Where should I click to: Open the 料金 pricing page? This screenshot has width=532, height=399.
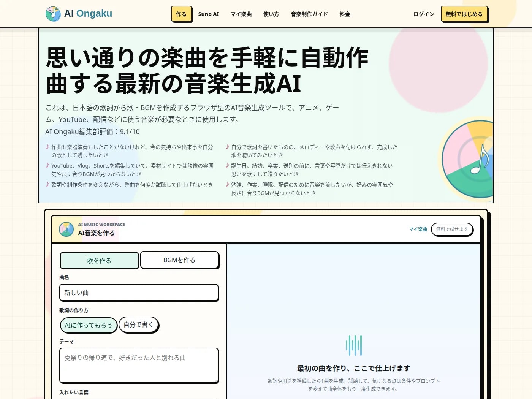click(345, 14)
